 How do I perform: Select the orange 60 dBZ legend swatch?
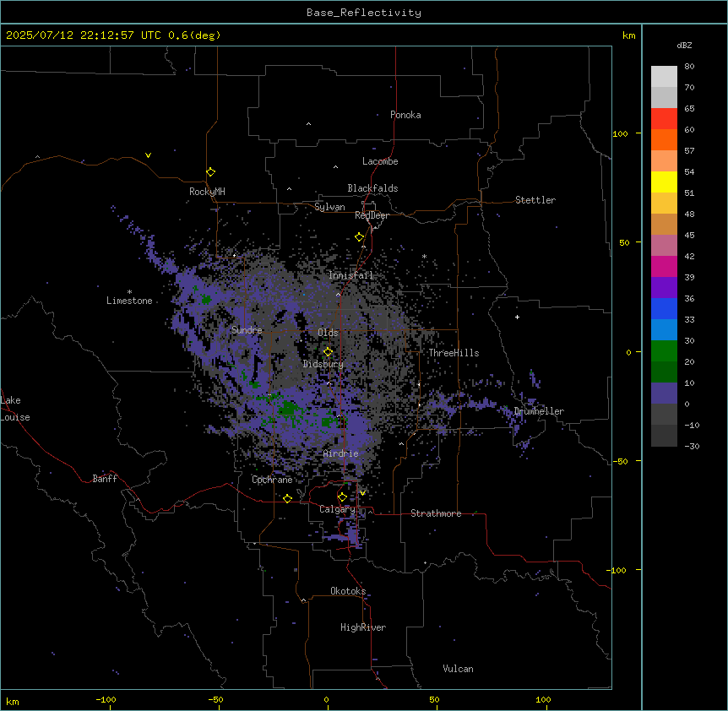[664, 139]
